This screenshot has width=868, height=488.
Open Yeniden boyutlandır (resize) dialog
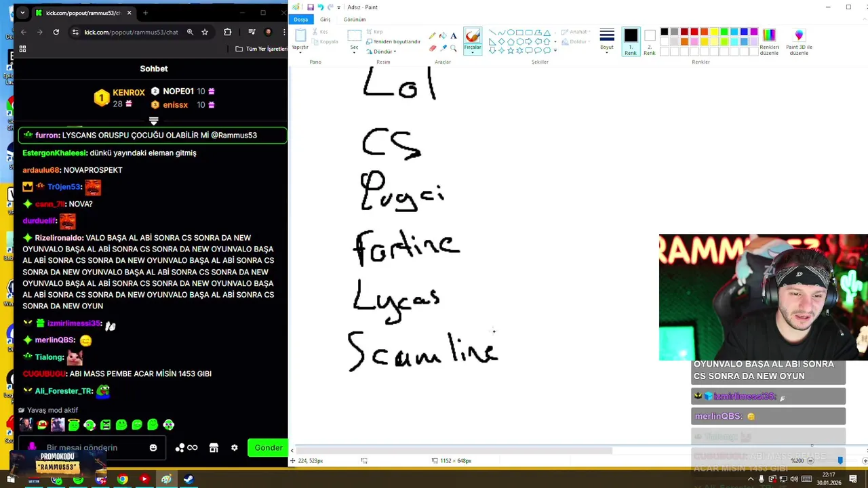393,41
